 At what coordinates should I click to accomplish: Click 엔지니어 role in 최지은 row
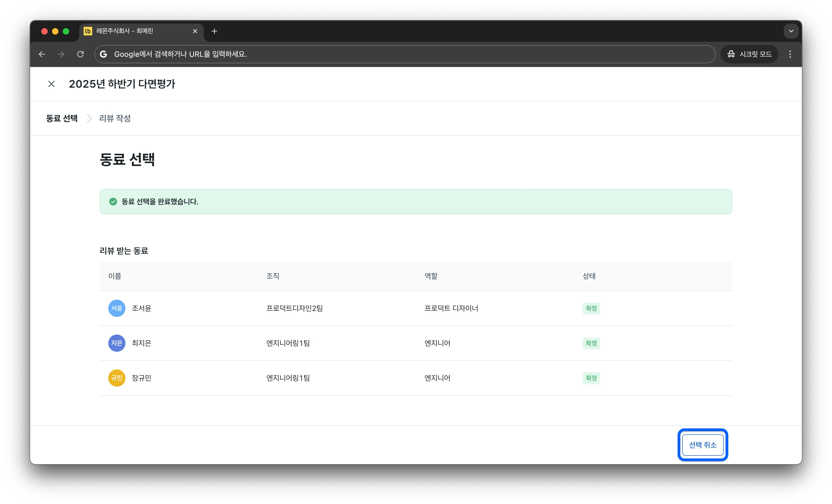point(437,343)
